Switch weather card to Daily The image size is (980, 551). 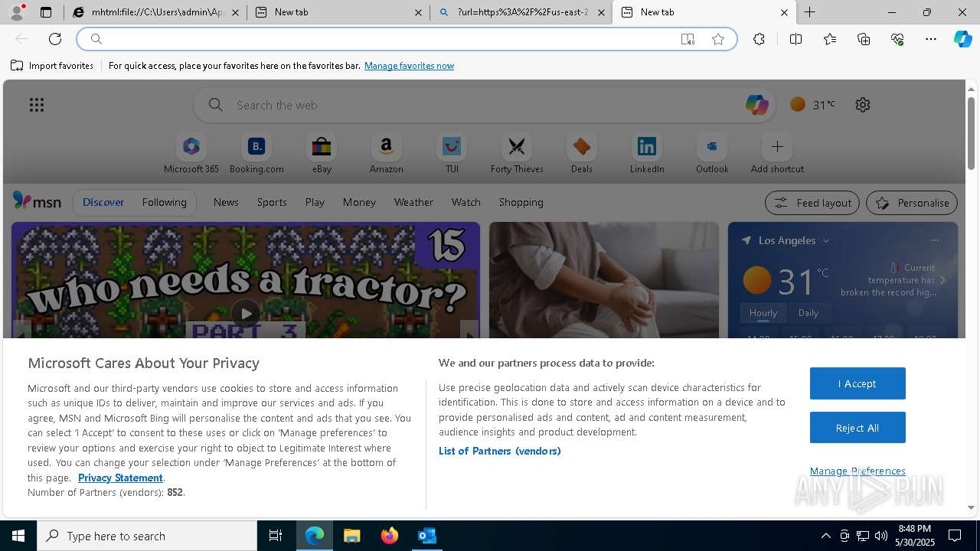coord(808,313)
